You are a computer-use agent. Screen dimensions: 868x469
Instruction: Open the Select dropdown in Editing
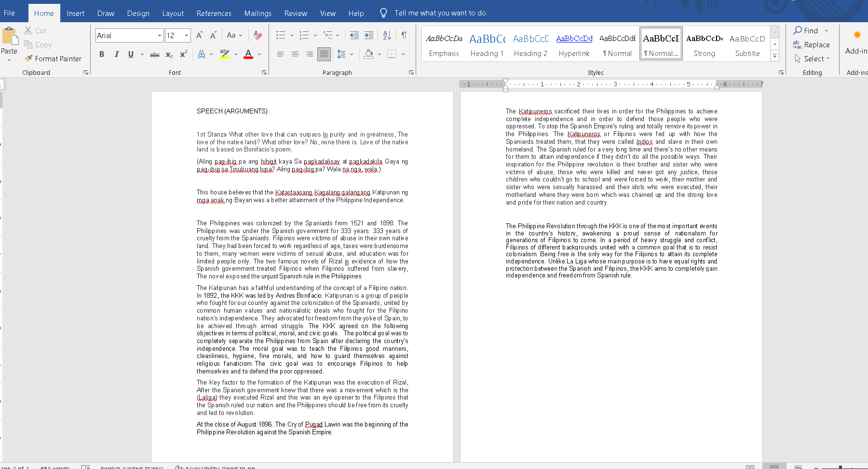click(x=813, y=58)
